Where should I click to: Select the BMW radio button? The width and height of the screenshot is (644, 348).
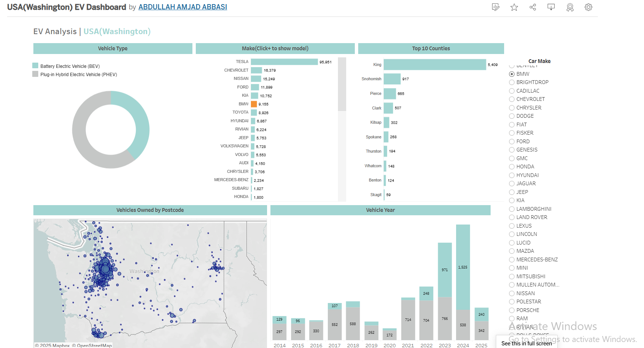(x=512, y=74)
